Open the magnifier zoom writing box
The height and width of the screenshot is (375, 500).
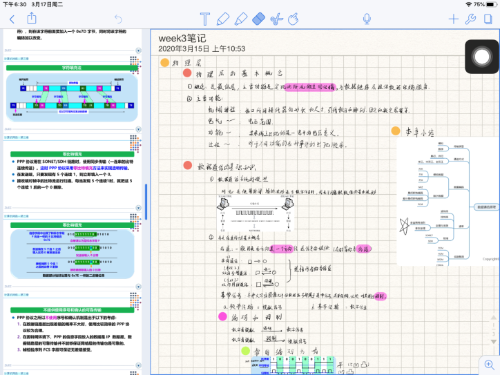tap(489, 365)
